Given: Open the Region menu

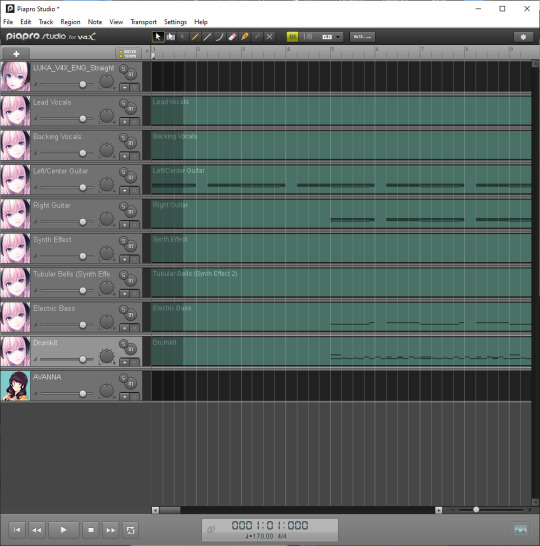Looking at the screenshot, I should 70,22.
